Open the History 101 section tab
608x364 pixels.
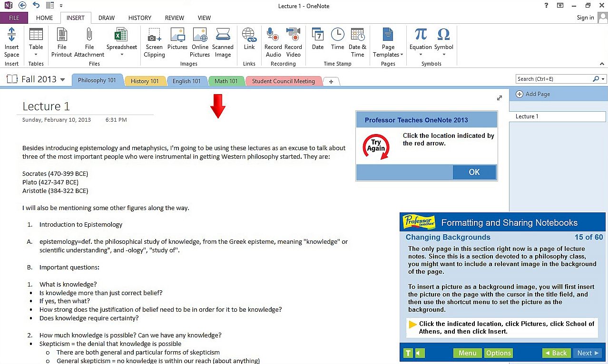coord(145,81)
